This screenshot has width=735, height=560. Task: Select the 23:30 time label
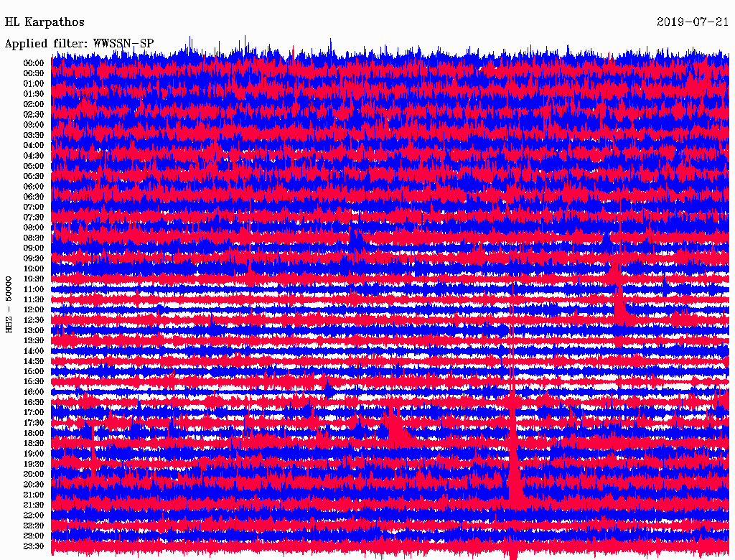point(34,546)
